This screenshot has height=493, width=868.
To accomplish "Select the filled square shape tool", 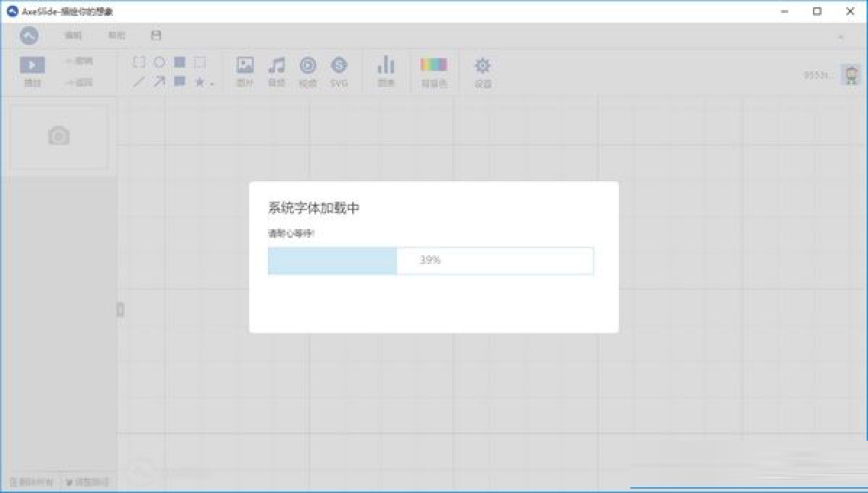I will coord(180,62).
